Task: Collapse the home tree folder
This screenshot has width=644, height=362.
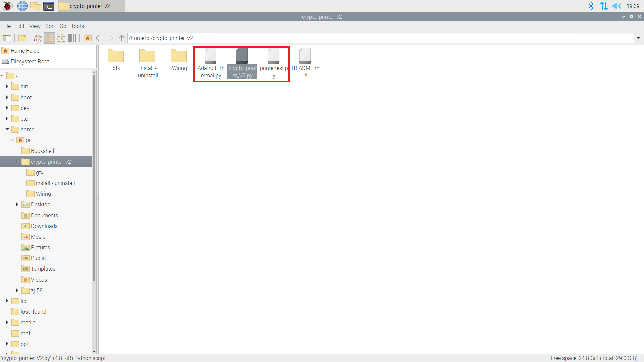Action: (7, 129)
